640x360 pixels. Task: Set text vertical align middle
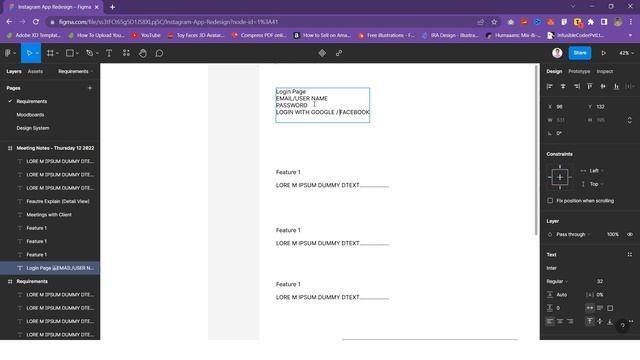[x=600, y=321]
